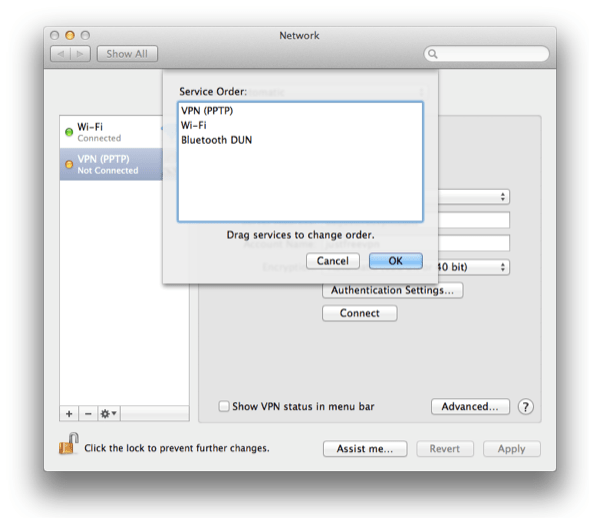Click the remove service minus icon
The image size is (589, 518).
pos(88,414)
